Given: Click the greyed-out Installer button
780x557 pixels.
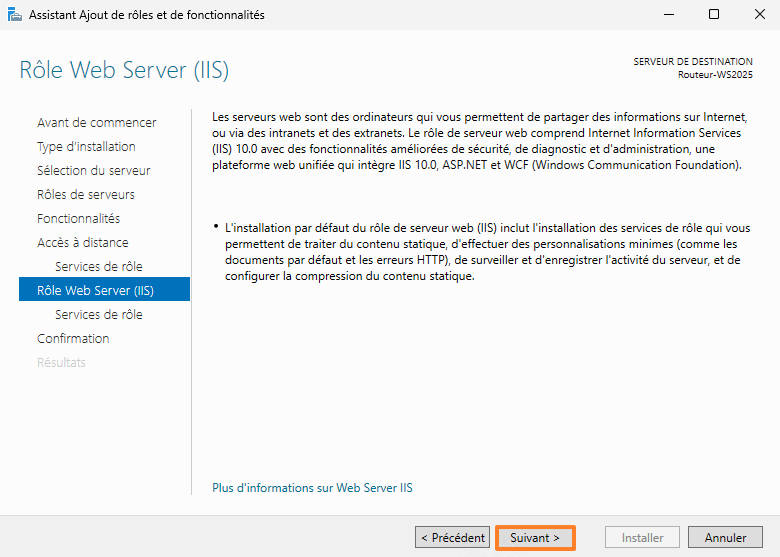Looking at the screenshot, I should point(642,538).
